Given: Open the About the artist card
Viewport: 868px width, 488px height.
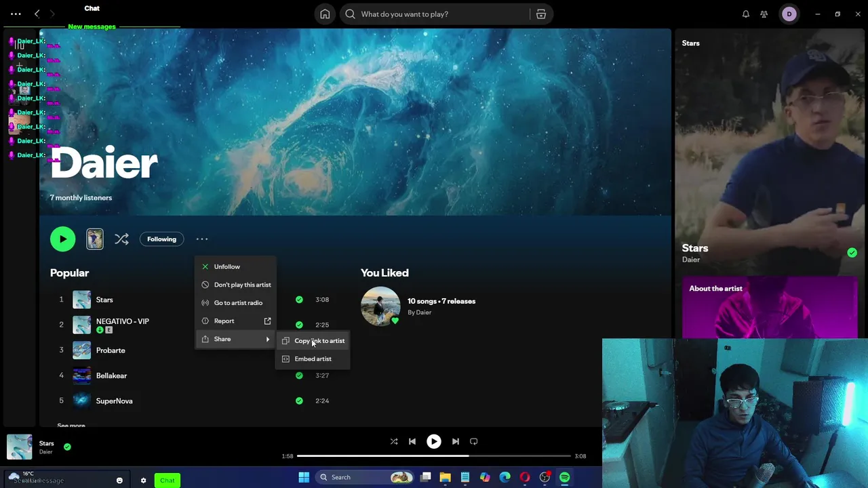Looking at the screenshot, I should [770, 306].
